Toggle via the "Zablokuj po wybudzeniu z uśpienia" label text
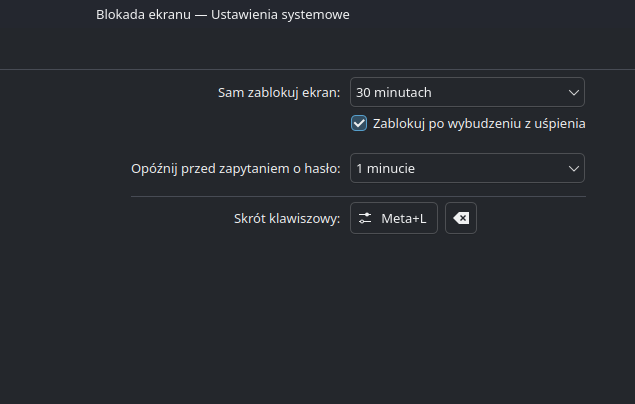Screen dimensions: 635x404 pos(479,124)
